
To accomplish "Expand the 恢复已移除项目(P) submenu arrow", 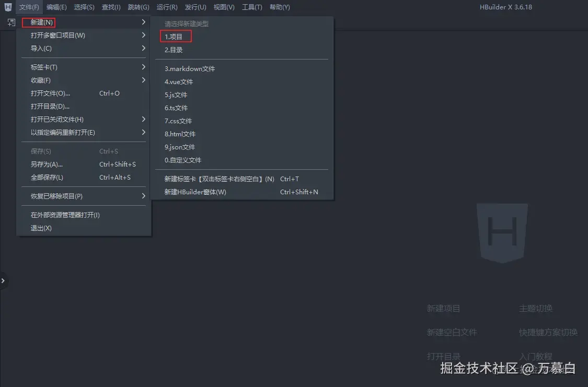I will 143,196.
